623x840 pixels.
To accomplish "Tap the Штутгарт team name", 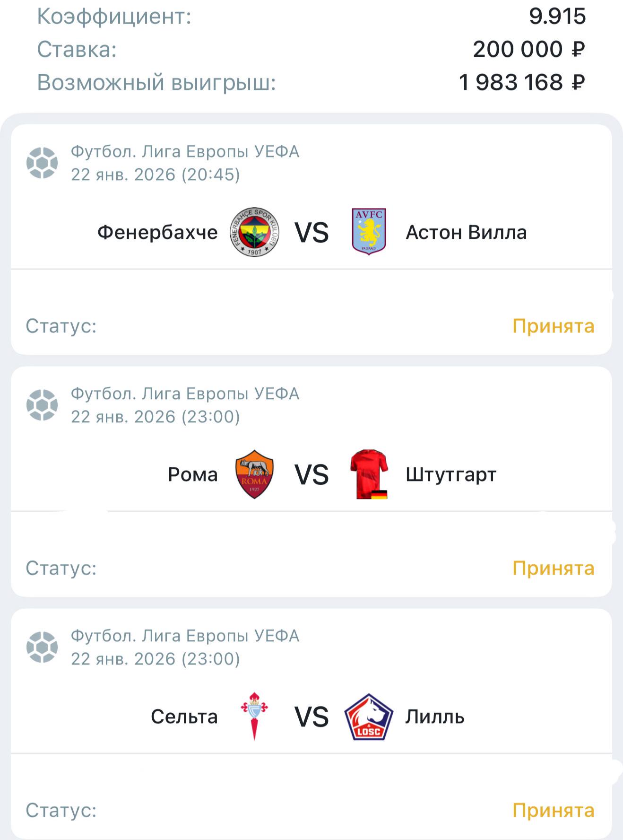I will (x=451, y=474).
